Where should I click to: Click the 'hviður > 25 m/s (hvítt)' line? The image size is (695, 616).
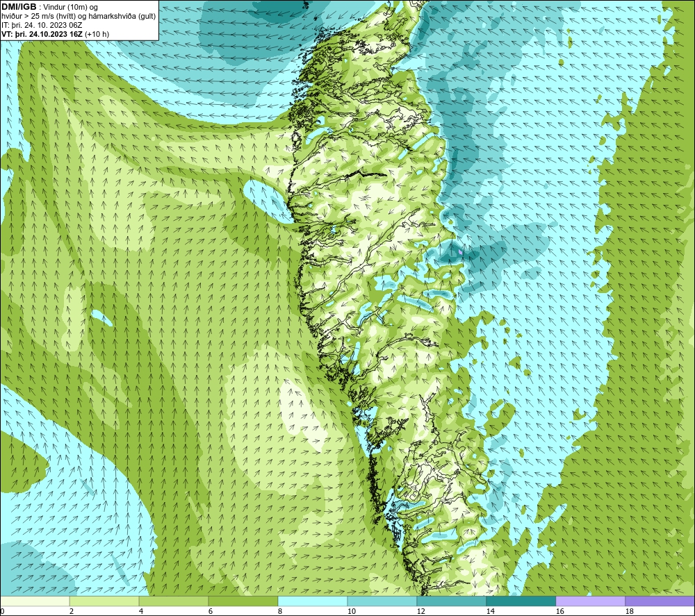coord(38,17)
